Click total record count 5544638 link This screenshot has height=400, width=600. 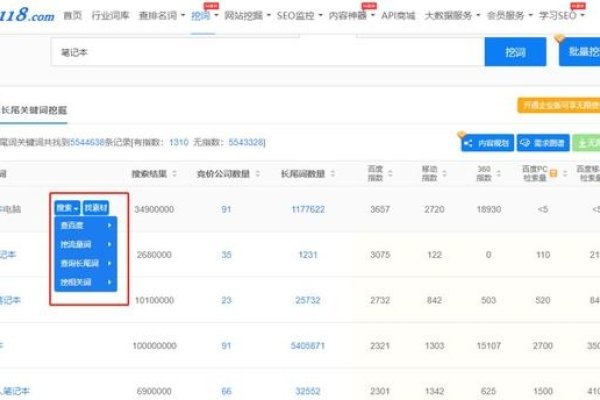[87, 142]
